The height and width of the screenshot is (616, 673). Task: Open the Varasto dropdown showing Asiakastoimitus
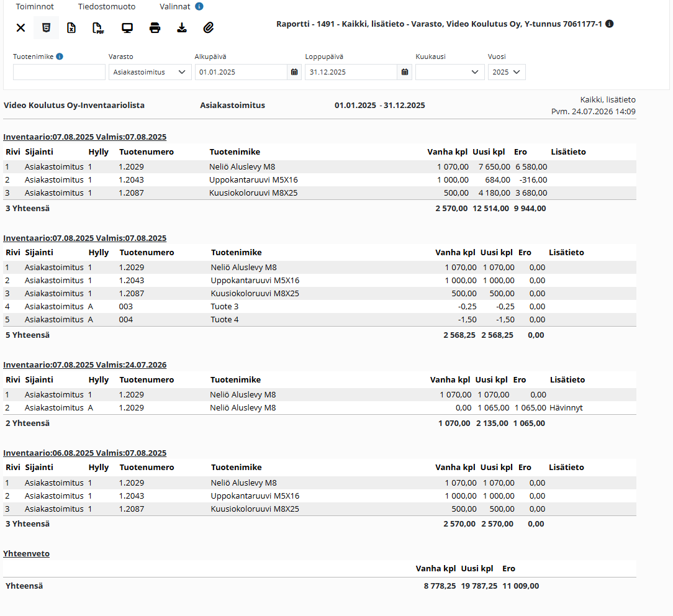150,72
